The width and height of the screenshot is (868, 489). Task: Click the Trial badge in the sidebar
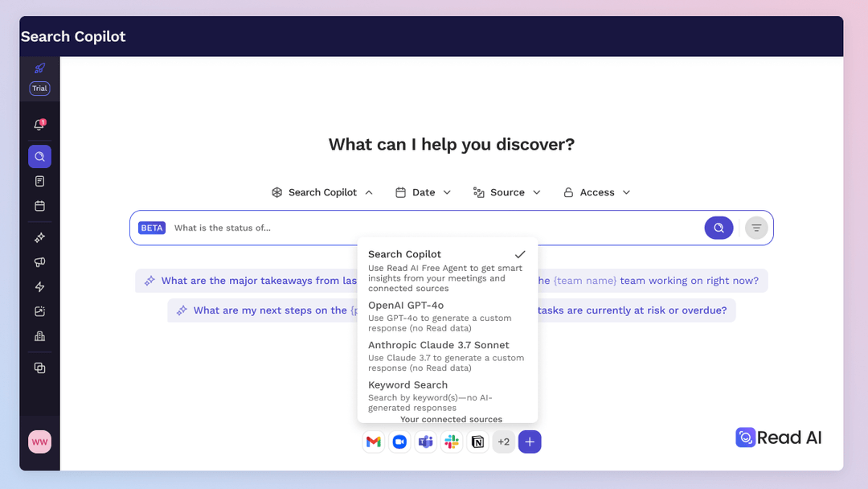tap(39, 88)
